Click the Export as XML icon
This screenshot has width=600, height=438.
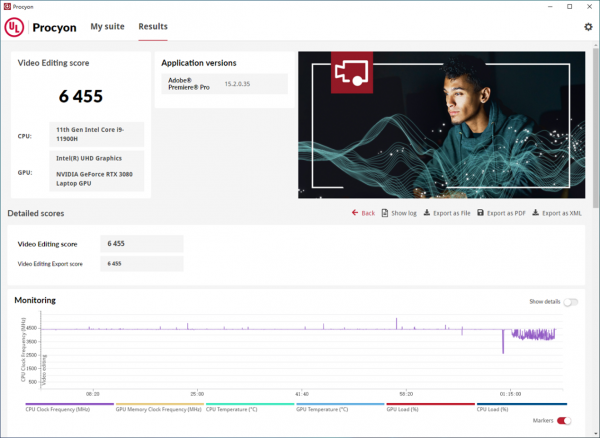tap(535, 213)
